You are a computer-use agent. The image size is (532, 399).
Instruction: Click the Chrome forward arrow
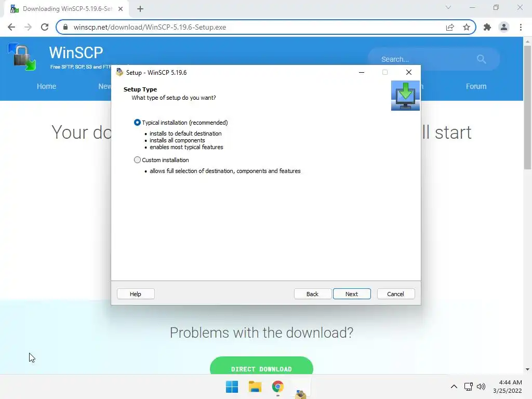[x=28, y=27]
